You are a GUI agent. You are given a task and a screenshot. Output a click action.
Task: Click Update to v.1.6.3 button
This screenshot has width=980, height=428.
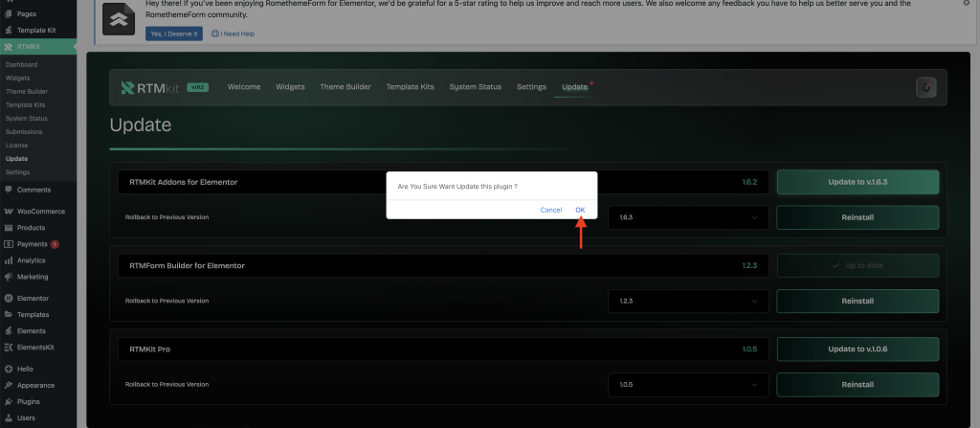click(857, 182)
